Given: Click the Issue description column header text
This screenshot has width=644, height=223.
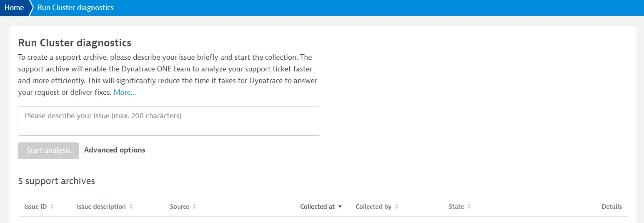Looking at the screenshot, I should point(101,207).
